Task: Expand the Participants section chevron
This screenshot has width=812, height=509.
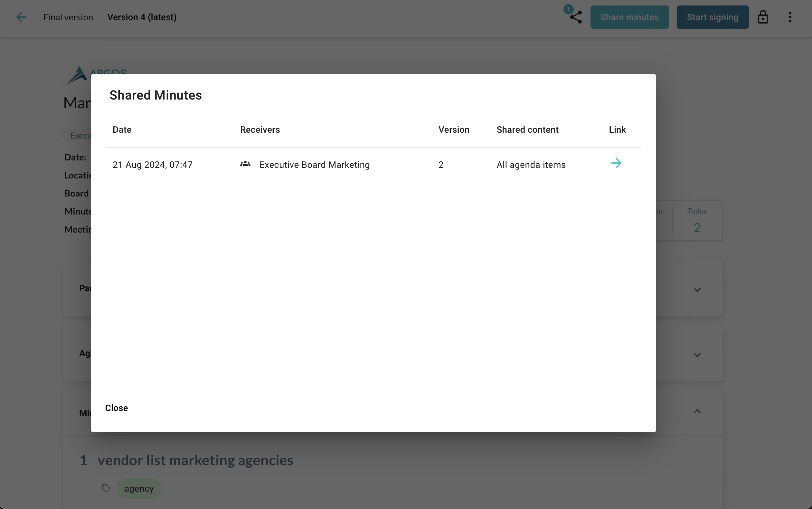Action: pos(697,290)
